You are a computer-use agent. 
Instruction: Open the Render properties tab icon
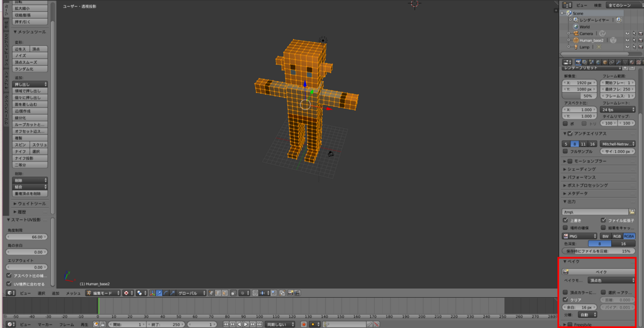click(579, 62)
